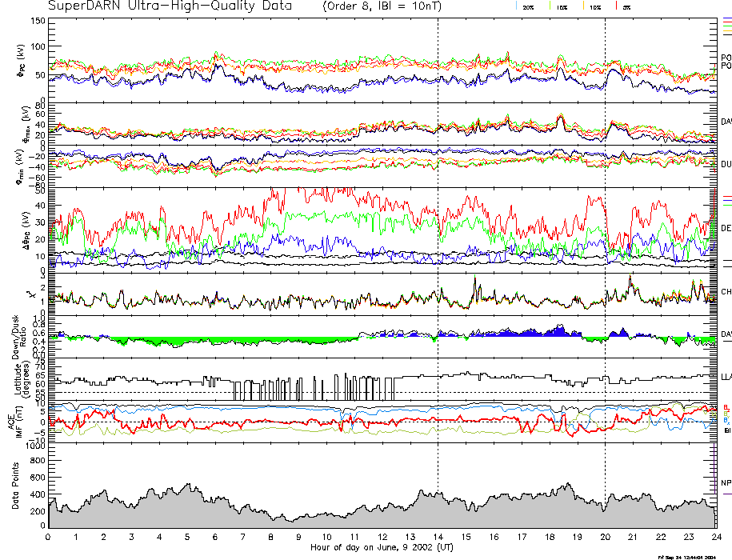
Task: Click the 1000 tick label on Data Points axis
Action: coord(34,448)
